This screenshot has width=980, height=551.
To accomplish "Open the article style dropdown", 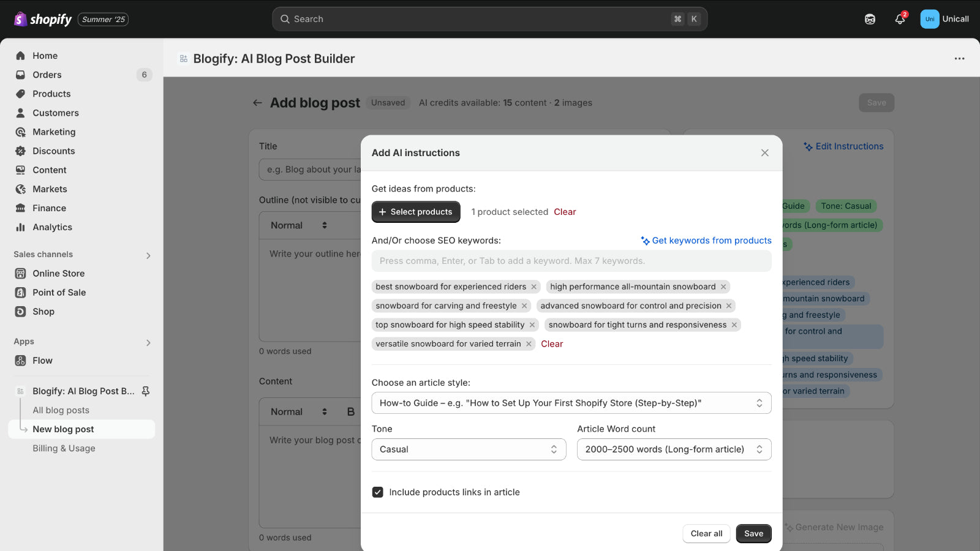I will [571, 403].
